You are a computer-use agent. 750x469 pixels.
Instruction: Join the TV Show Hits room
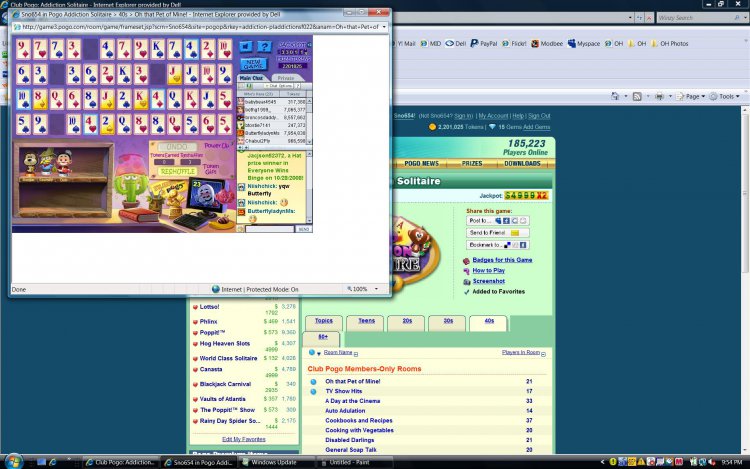tap(343, 391)
